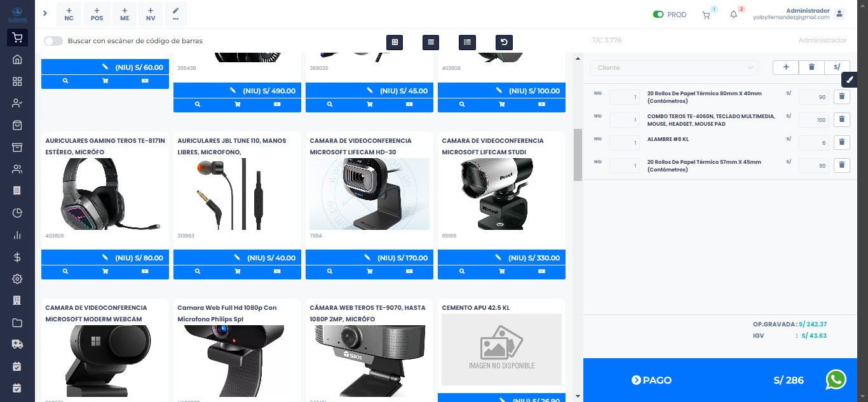Edit price field of COMBO TEROS item

click(x=813, y=119)
